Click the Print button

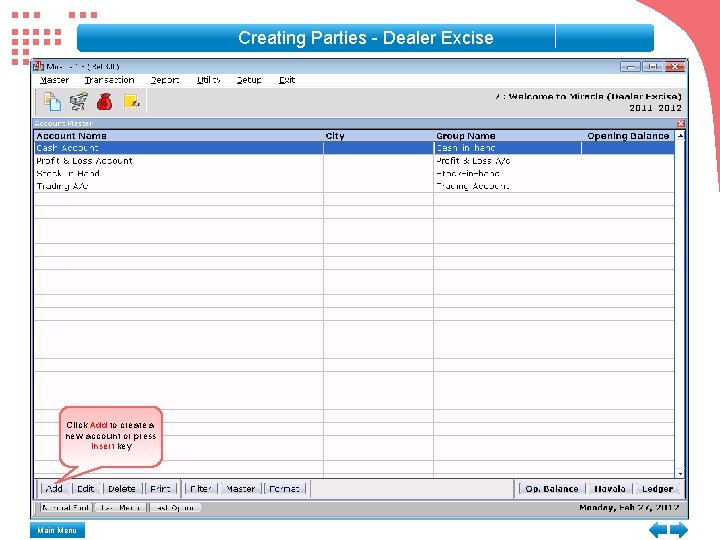tap(160, 489)
